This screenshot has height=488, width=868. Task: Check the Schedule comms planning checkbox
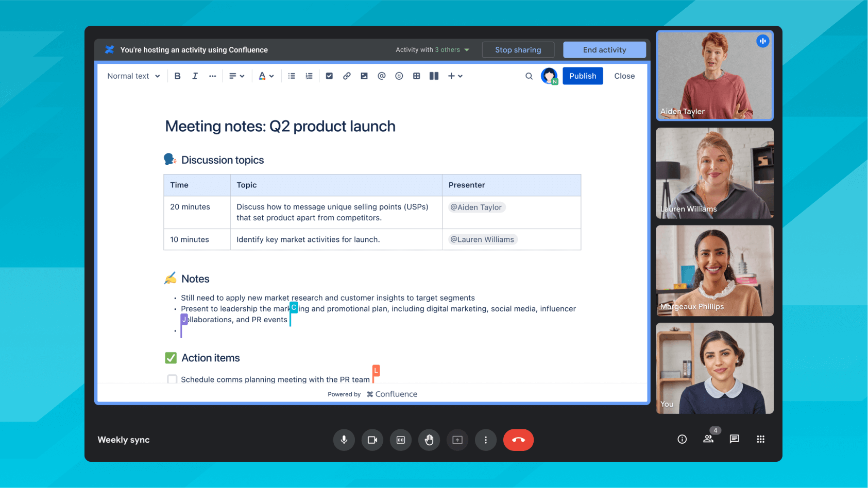[172, 379]
